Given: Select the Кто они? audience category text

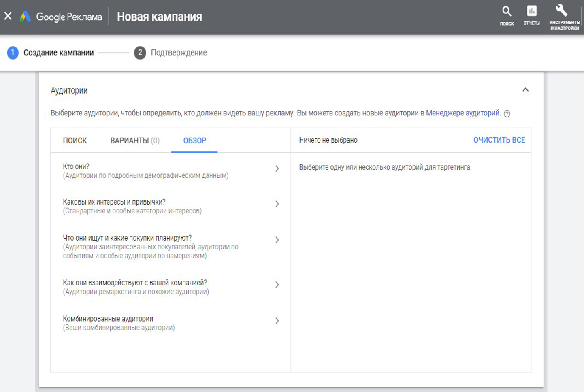Looking at the screenshot, I should (76, 166).
